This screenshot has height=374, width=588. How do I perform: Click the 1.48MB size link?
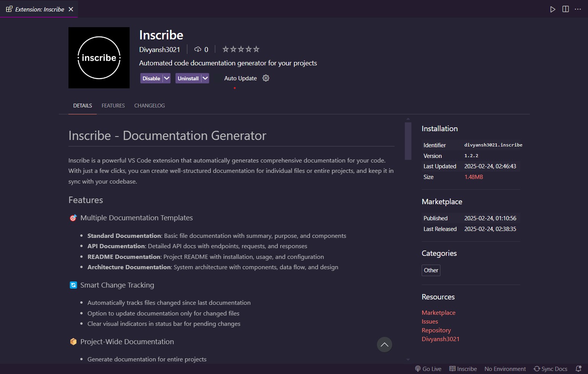point(474,177)
